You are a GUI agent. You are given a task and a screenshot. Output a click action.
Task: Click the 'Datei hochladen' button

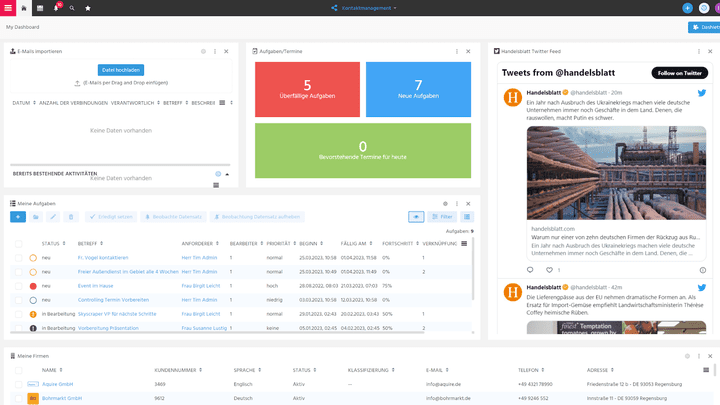click(x=120, y=70)
